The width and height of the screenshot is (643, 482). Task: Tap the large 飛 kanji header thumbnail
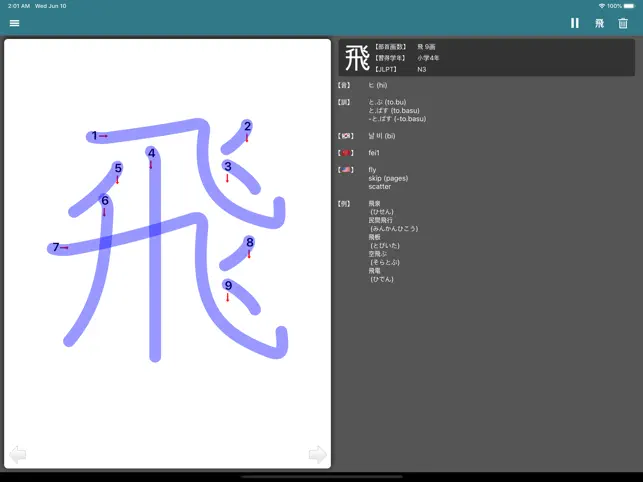tap(357, 58)
